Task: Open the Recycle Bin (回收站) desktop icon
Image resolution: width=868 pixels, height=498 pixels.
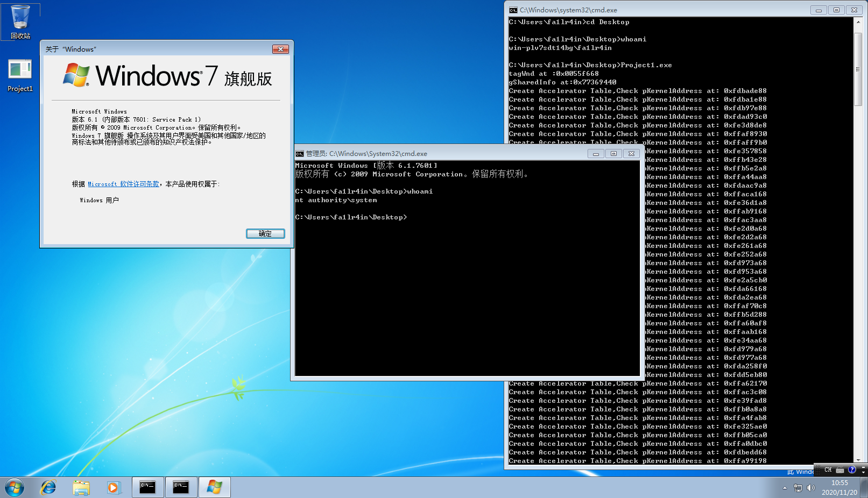Action: 20,22
